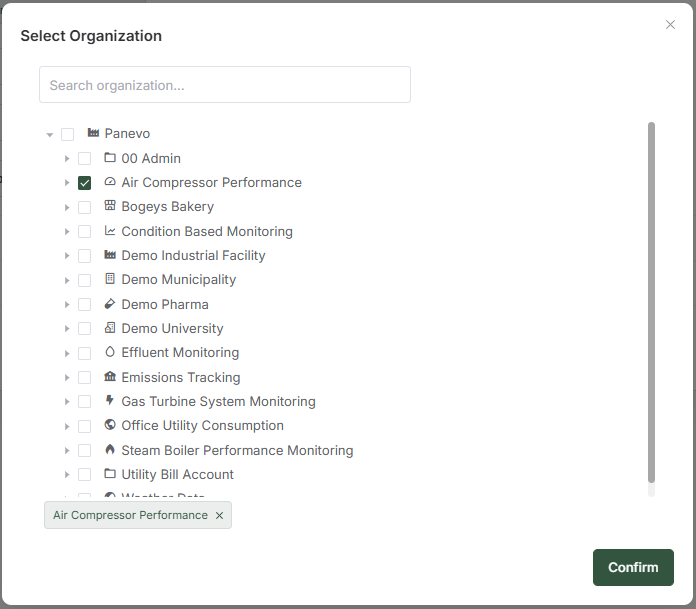Uncheck Air Compressor Performance checkbox
The width and height of the screenshot is (696, 609).
coord(84,183)
